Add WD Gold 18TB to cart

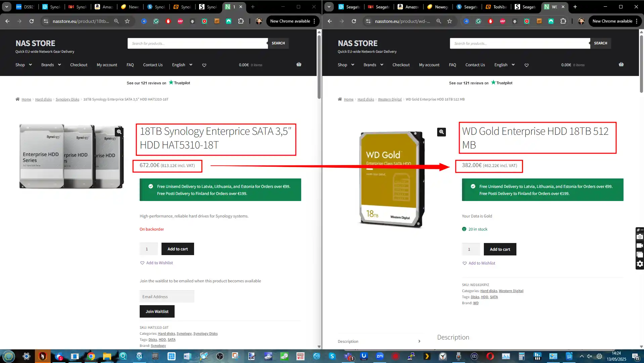tap(500, 249)
